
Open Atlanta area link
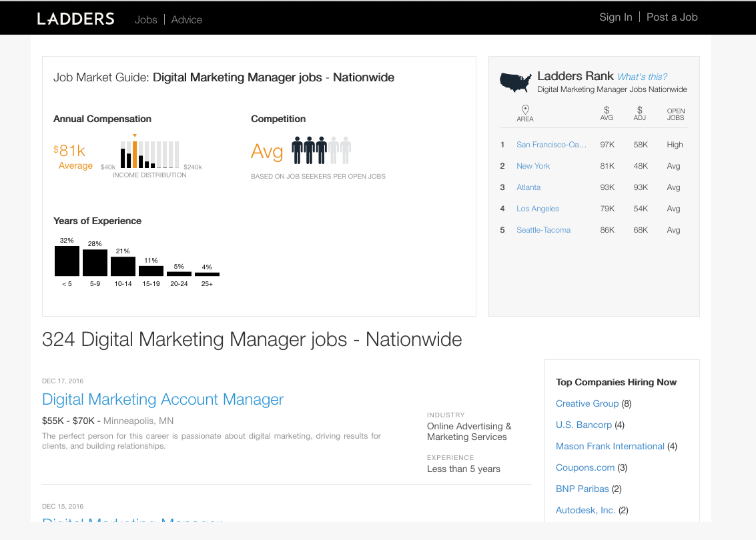(x=528, y=187)
